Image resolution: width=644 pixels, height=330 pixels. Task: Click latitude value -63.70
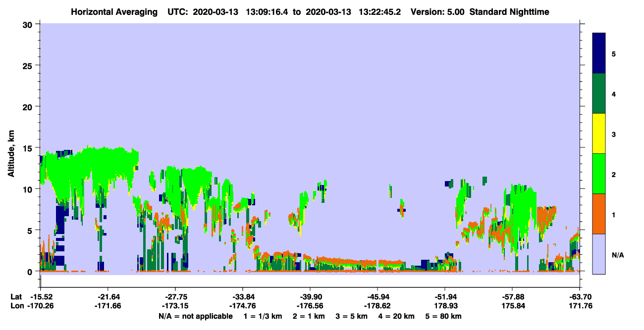[x=580, y=296]
